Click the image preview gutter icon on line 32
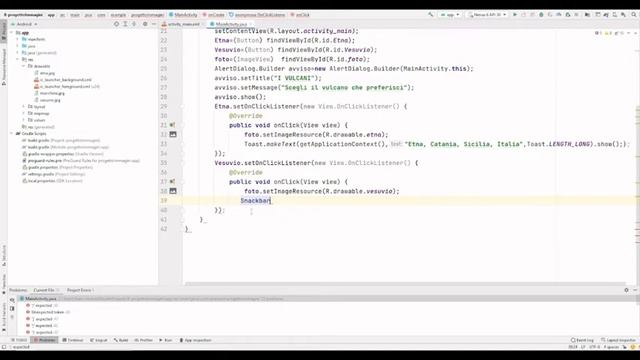 point(173,134)
